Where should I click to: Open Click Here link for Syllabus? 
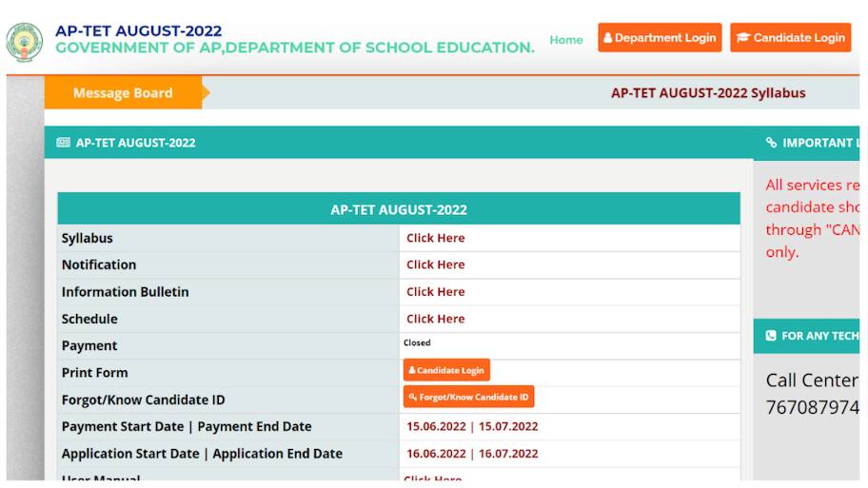tap(436, 238)
